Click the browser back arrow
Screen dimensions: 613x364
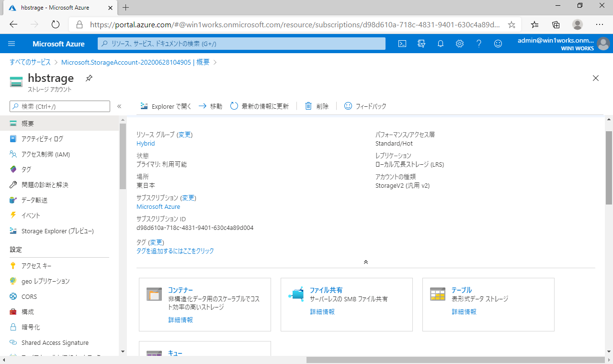pos(13,24)
